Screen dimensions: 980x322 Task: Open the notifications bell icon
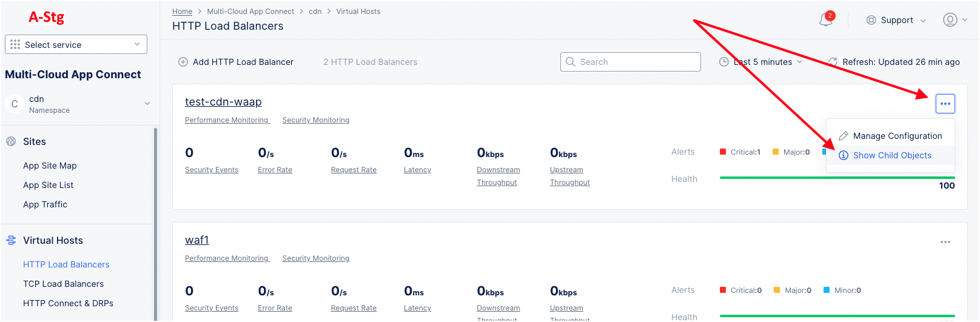[x=825, y=20]
